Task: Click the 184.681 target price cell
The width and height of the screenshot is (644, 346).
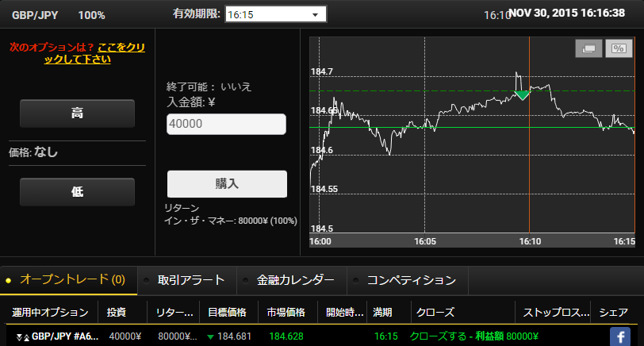Action: point(234,336)
